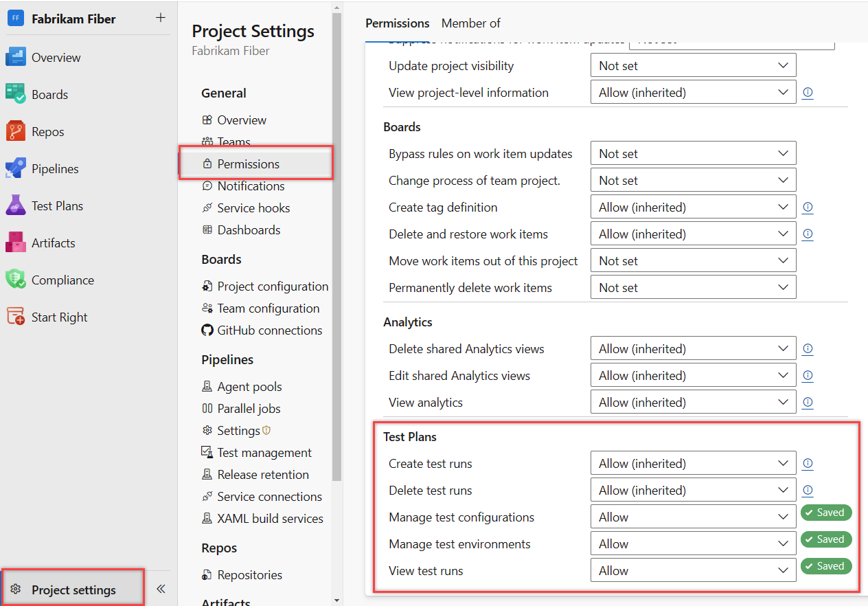Screen dimensions: 868x606
Task: Open View project-level information dropdown
Action: point(694,93)
